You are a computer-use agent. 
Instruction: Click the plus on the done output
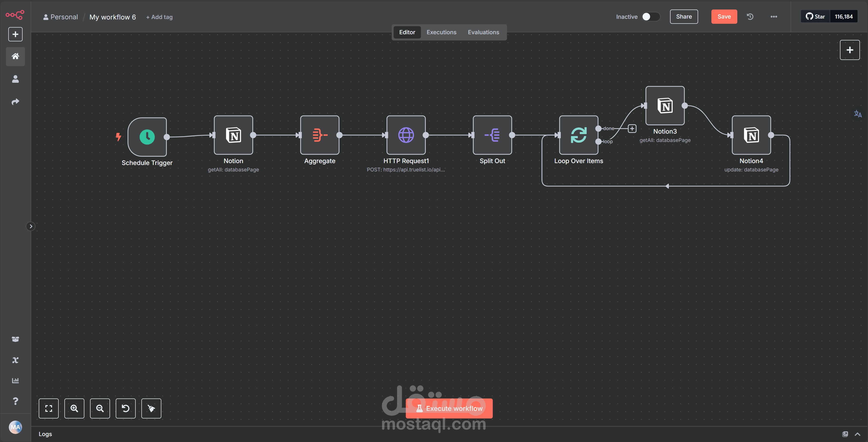632,128
